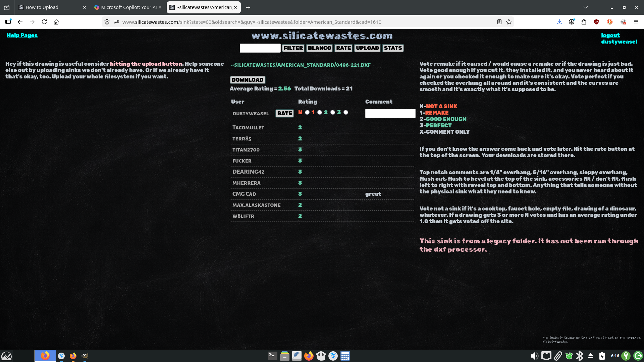The height and width of the screenshot is (362, 644).
Task: Close the Microsoft Copilot tab
Action: click(x=160, y=7)
